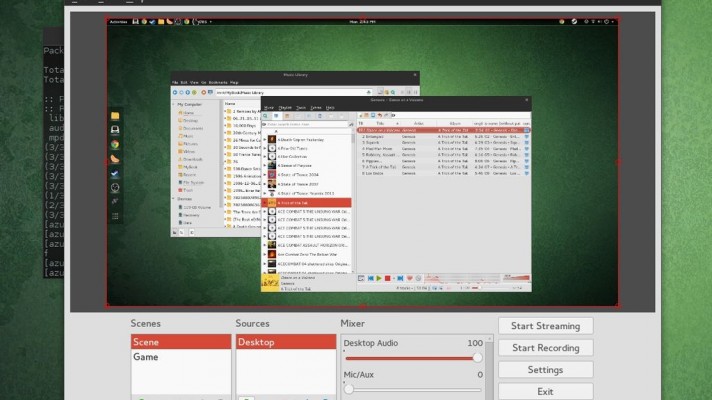Image resolution: width=712 pixels, height=400 pixels.
Task: Click the play button in music player
Action: (379, 278)
